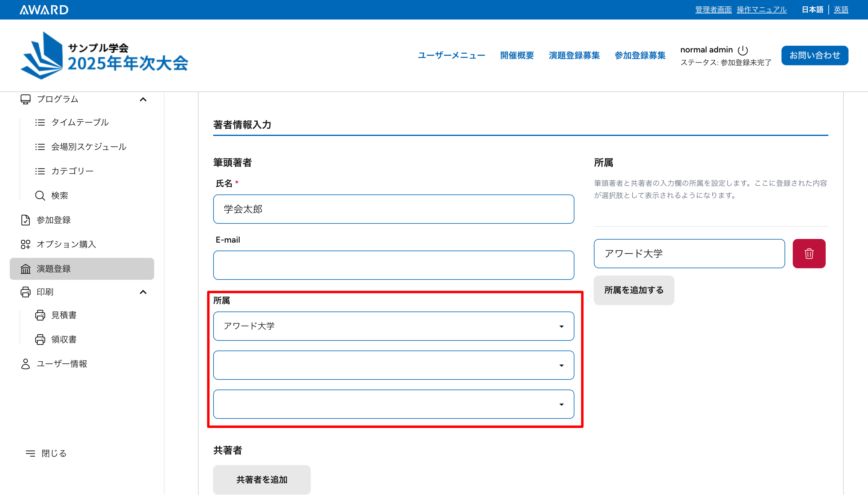Click the empty E-mail input field
Screen dimensions: 868x495
(x=393, y=265)
